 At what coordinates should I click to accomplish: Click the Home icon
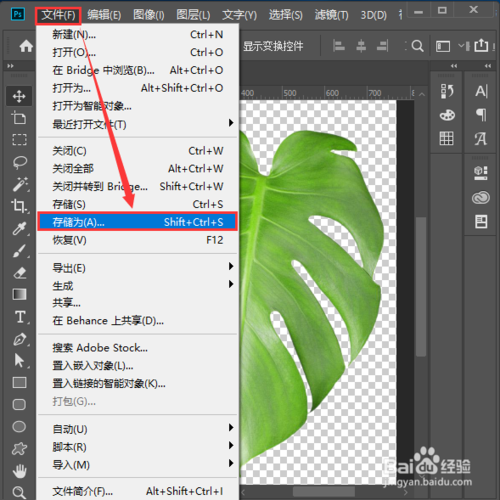pyautogui.click(x=26, y=46)
